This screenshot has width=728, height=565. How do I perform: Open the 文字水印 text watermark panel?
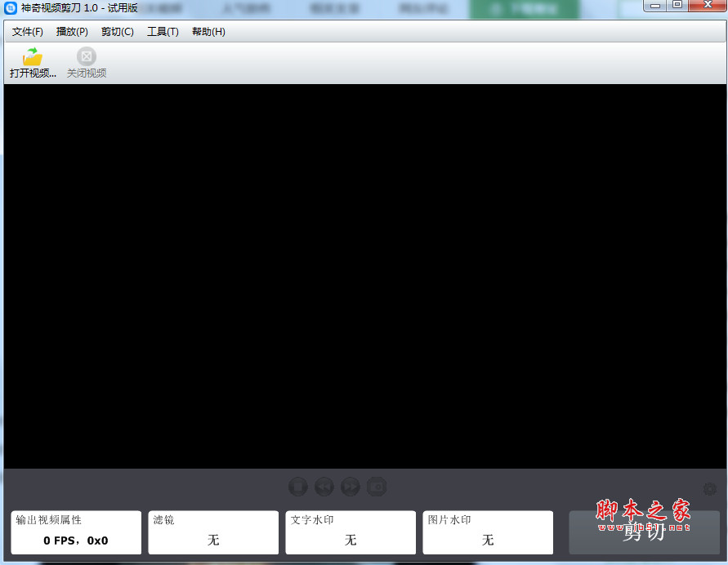coord(350,532)
